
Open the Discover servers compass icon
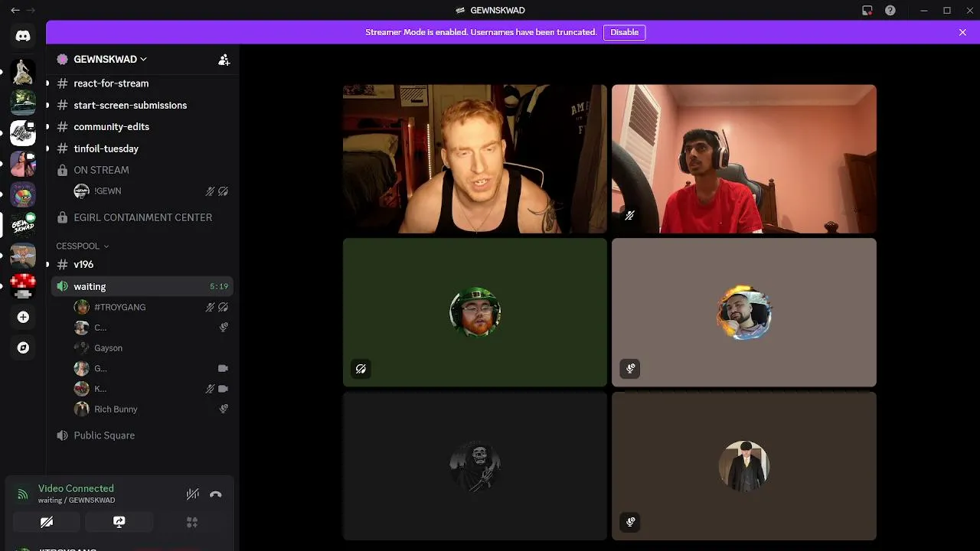click(x=23, y=347)
